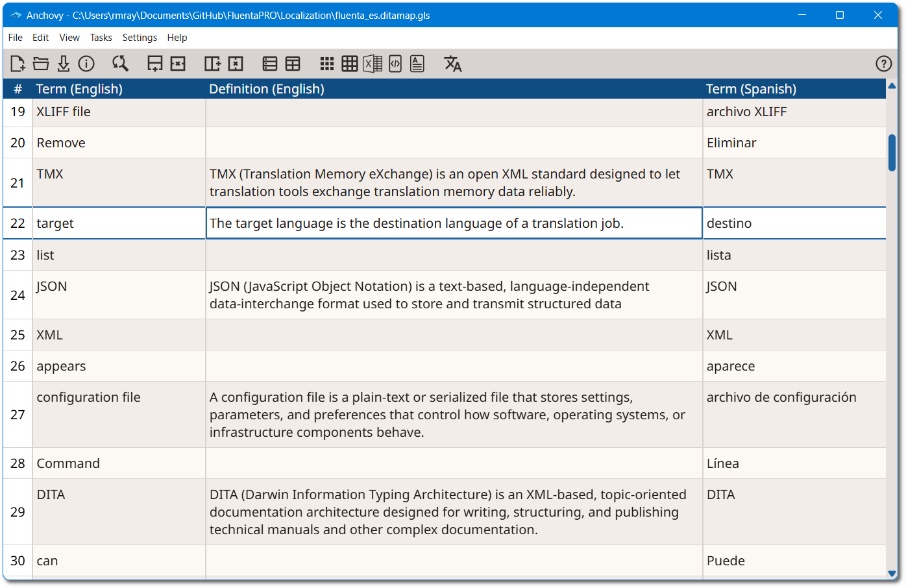The height and width of the screenshot is (588, 906).
Task: Select the 'appears' term cell
Action: (119, 366)
